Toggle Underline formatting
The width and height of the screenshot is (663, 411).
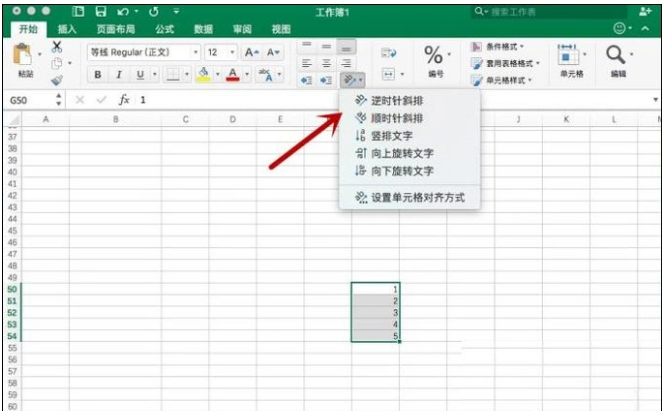click(140, 75)
